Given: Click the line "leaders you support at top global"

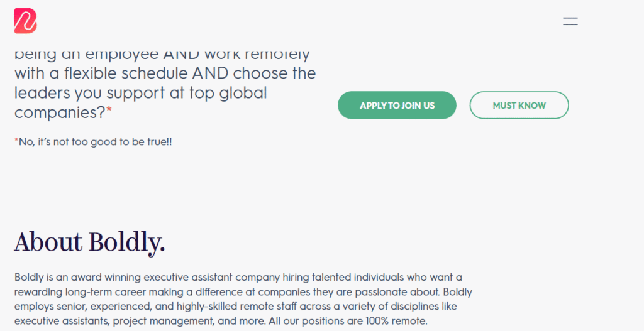Looking at the screenshot, I should (141, 93).
